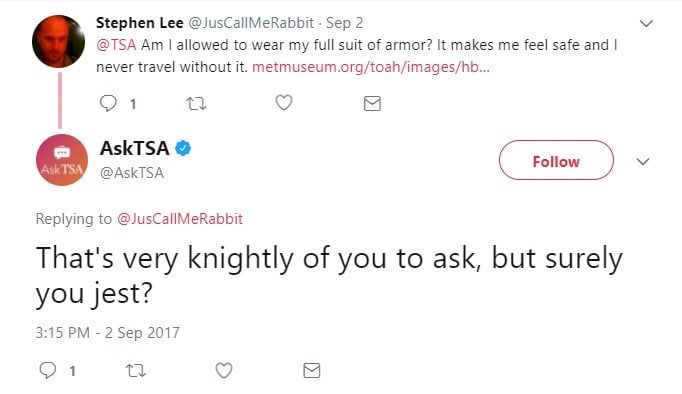Open the Sep 2 date on Stephen's tweet
The height and width of the screenshot is (394, 682).
[x=344, y=23]
